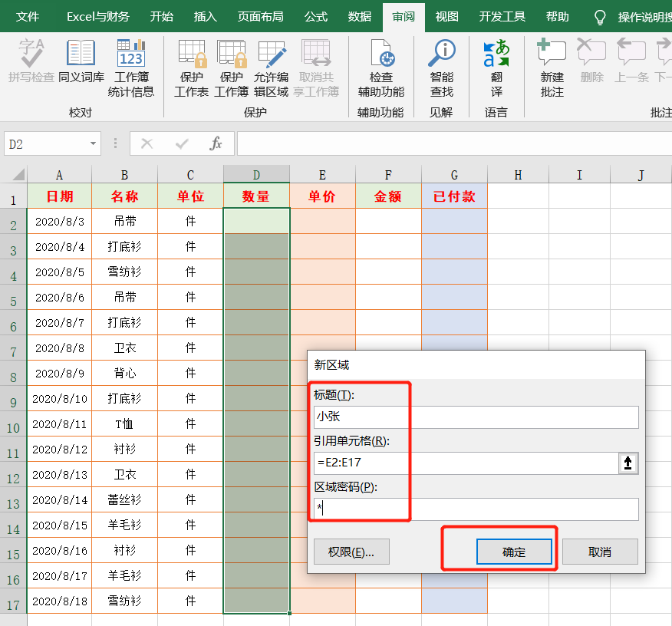Click the 日期 header cell
Screen dimensions: 672x626
pyautogui.click(x=60, y=196)
